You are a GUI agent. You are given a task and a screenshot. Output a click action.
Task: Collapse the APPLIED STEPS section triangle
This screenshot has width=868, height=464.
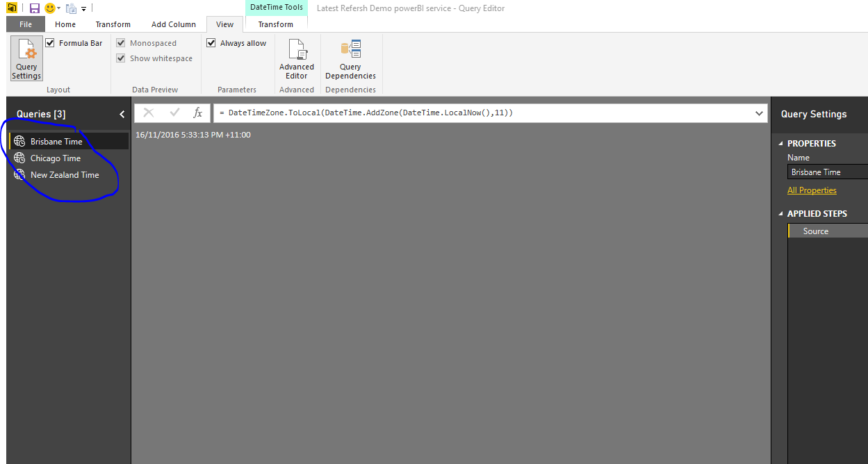(780, 214)
